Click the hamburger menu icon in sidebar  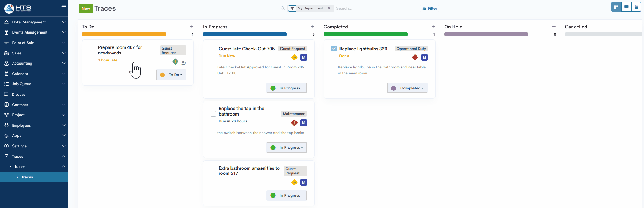pyautogui.click(x=64, y=7)
